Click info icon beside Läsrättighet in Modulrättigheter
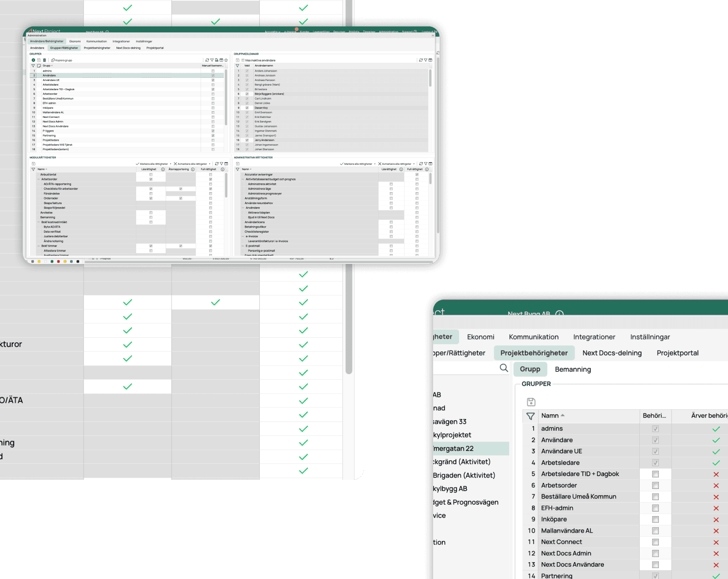728x579 pixels. [163, 169]
